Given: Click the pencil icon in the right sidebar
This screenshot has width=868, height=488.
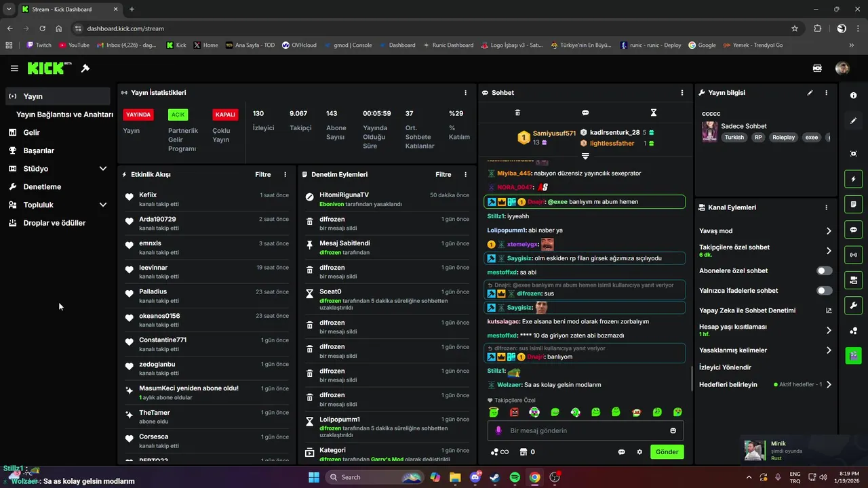Looking at the screenshot, I should click(853, 121).
